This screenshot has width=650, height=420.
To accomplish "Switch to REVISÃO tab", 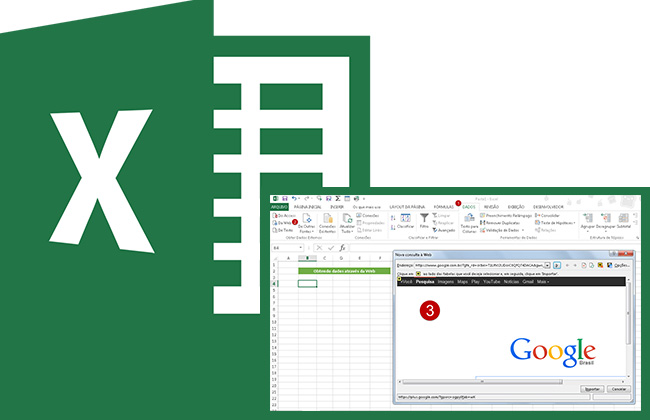I will pos(492,207).
